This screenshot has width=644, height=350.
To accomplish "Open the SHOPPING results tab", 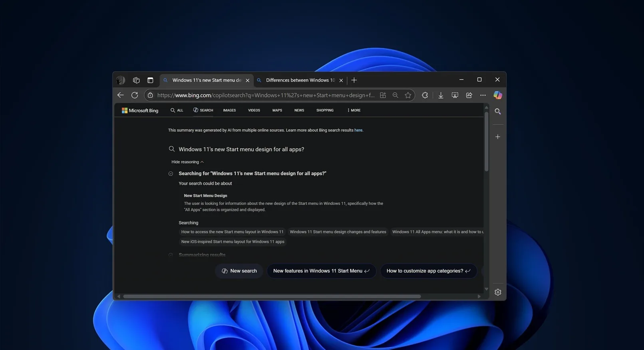I will 325,110.
